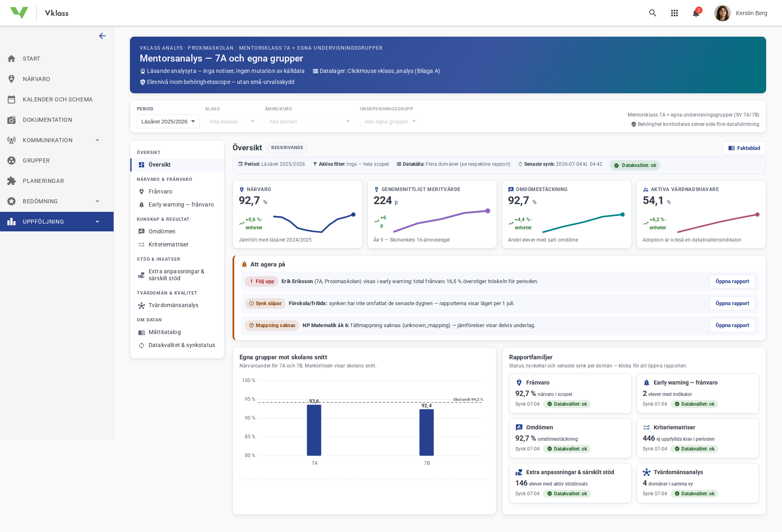Open NÄRVARO location pin icon
This screenshot has height=532, width=782.
(11, 79)
